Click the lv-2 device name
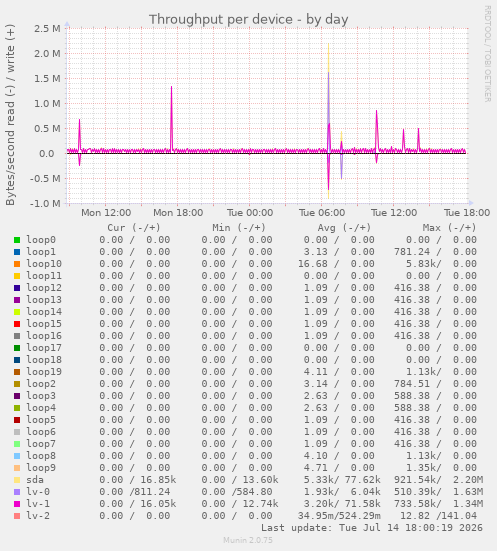Viewport: 497px width, 551px height. click(38, 516)
